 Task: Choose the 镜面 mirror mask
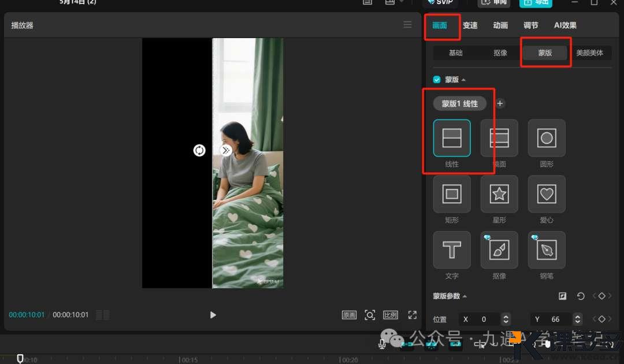(x=499, y=138)
